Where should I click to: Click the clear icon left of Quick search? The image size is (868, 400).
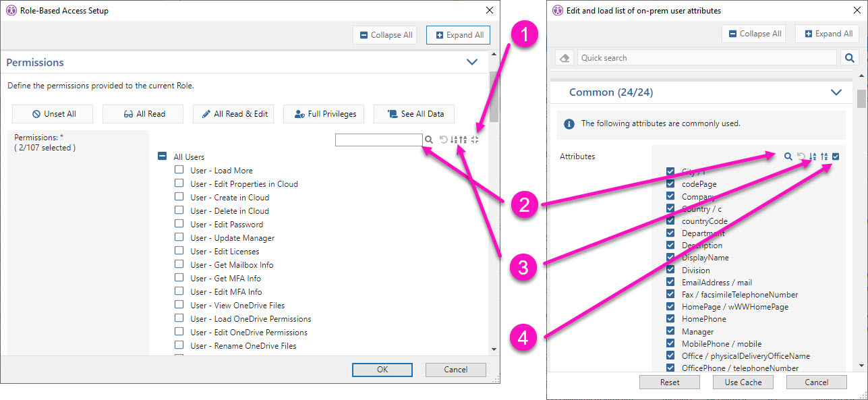[x=564, y=57]
